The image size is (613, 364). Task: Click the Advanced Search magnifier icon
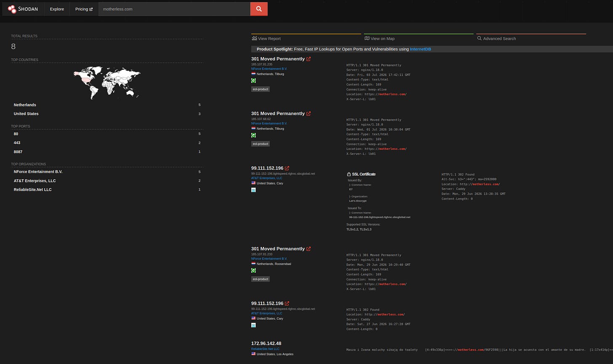pyautogui.click(x=479, y=38)
